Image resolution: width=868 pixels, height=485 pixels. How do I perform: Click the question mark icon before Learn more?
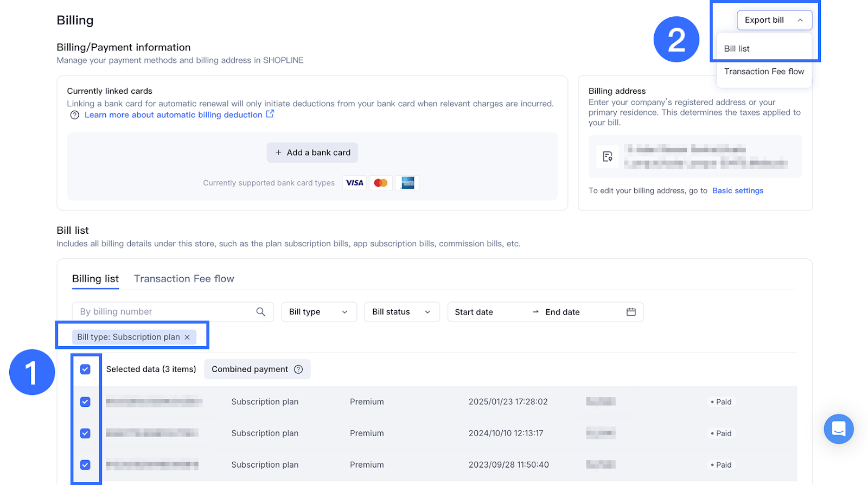75,115
